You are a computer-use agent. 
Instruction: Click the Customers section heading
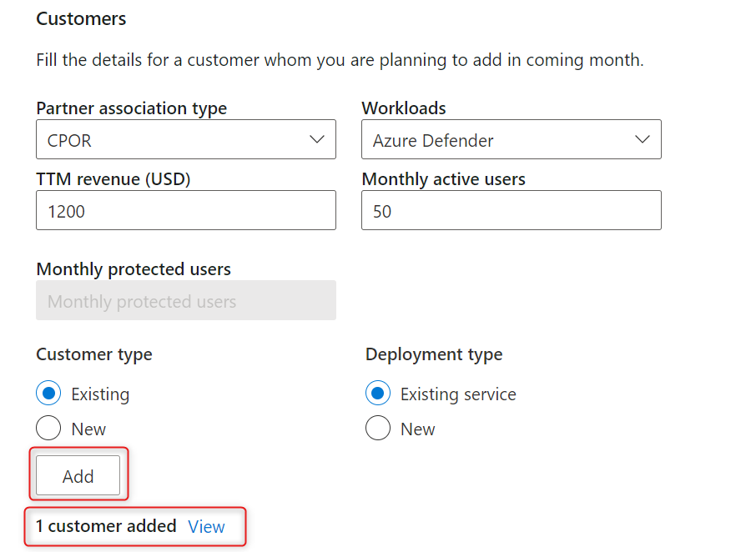(81, 18)
